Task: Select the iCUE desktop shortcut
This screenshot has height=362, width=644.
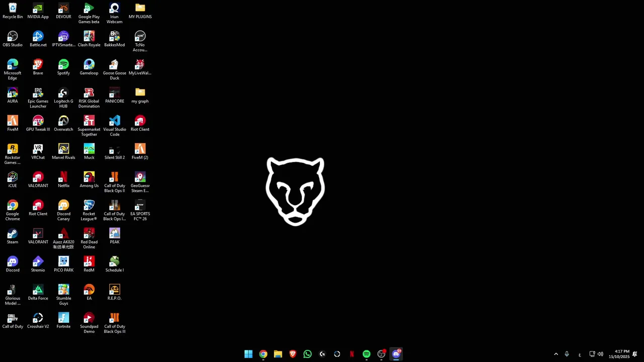Action: coord(13,180)
